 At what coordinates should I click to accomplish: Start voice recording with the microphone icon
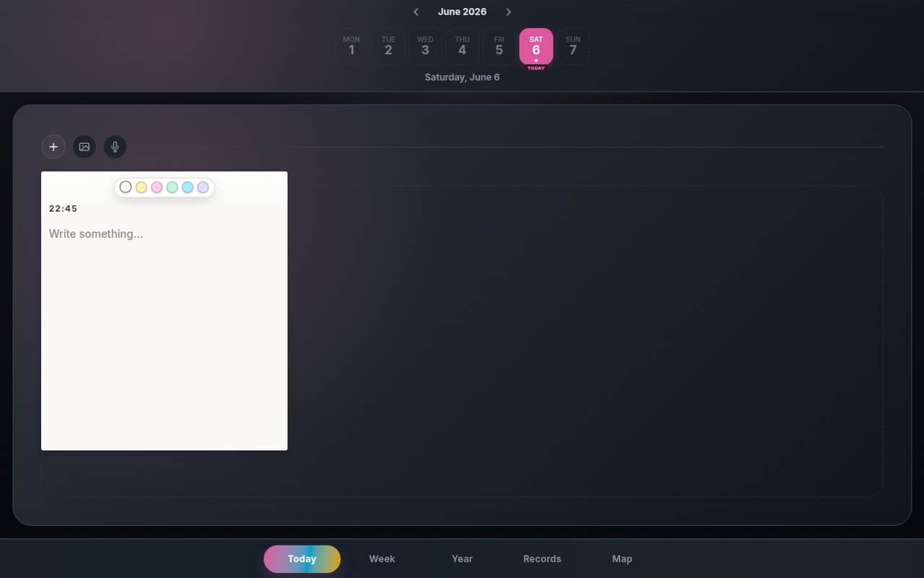tap(115, 147)
